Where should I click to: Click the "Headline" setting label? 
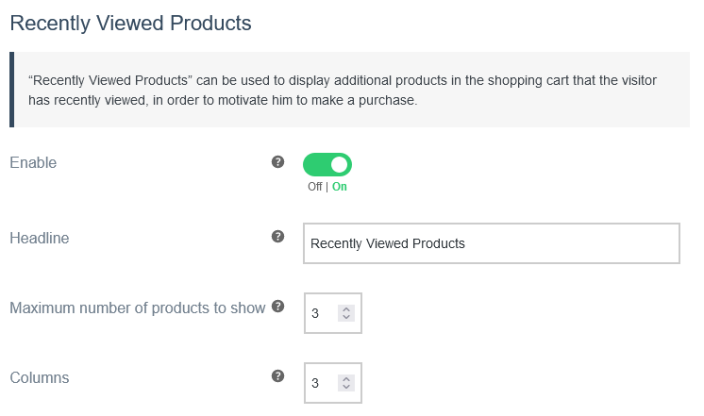click(x=39, y=237)
